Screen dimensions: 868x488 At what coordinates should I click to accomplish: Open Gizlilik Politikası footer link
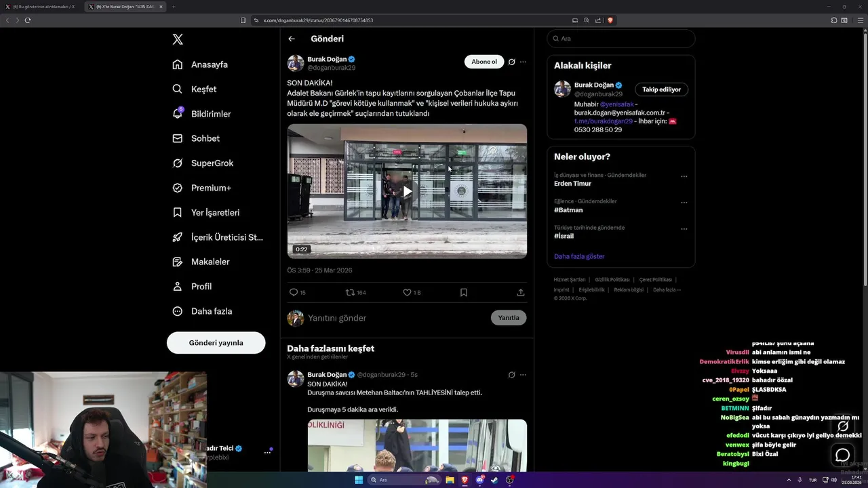[x=612, y=280]
